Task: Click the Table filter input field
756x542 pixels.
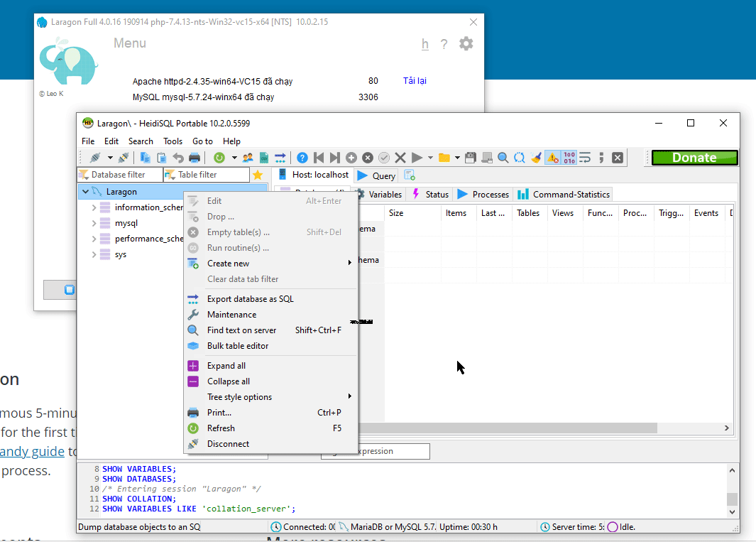Action: click(207, 175)
